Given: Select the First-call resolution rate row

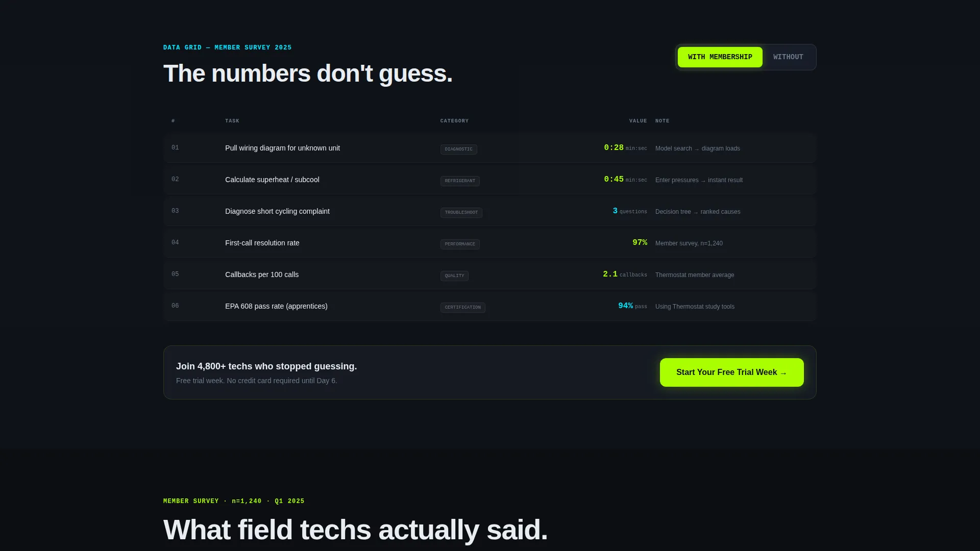Looking at the screenshot, I should 490,243.
